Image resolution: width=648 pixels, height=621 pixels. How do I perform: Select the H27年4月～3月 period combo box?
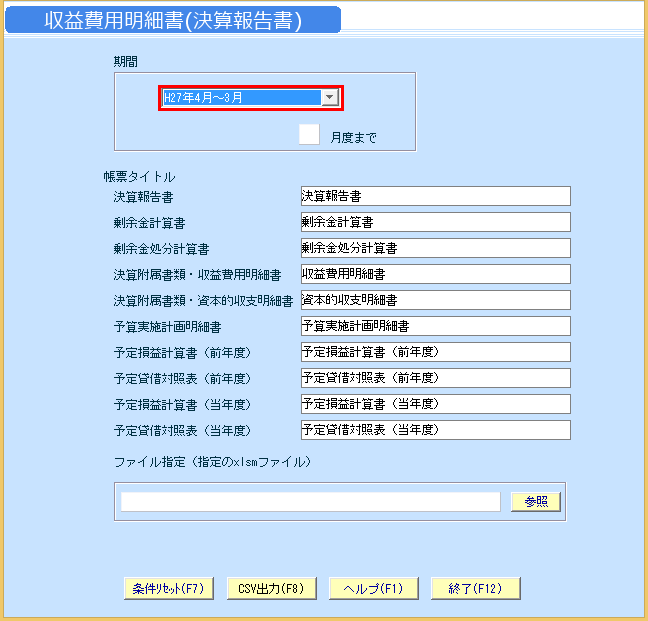tap(250, 98)
